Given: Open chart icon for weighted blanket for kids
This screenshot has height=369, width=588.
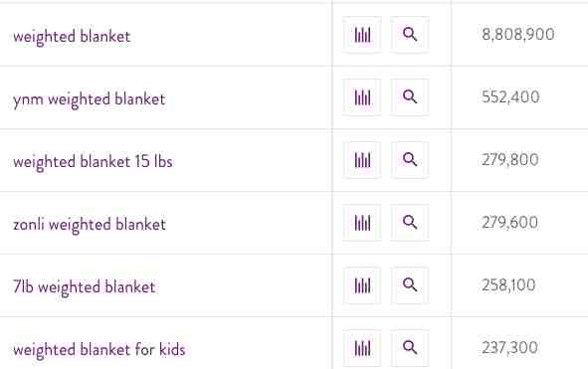Looking at the screenshot, I should point(362,348).
